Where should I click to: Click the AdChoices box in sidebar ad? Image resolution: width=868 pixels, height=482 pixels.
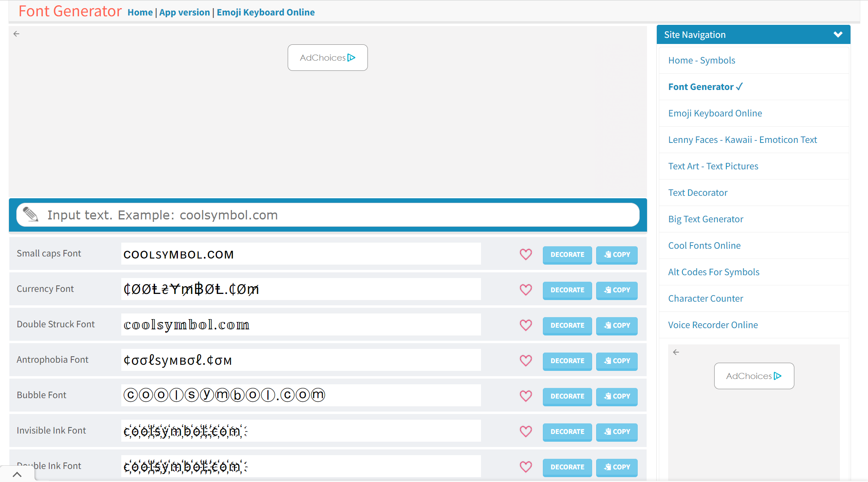coord(754,376)
